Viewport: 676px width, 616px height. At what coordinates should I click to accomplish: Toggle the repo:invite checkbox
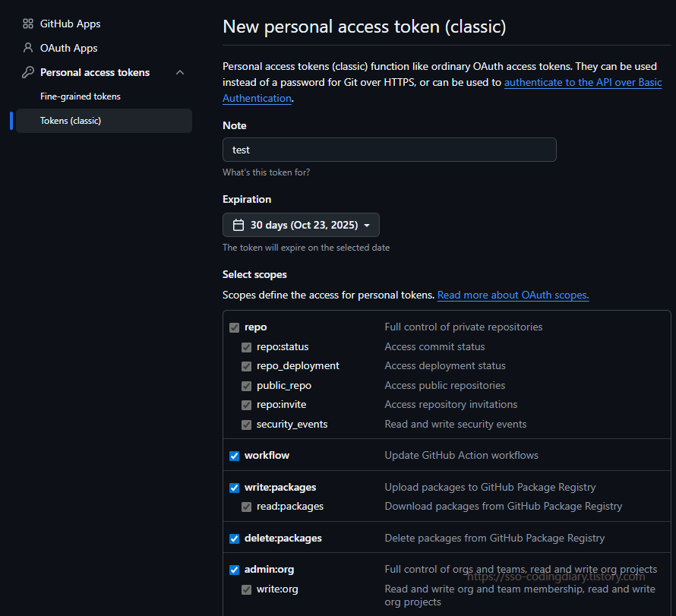(x=246, y=405)
